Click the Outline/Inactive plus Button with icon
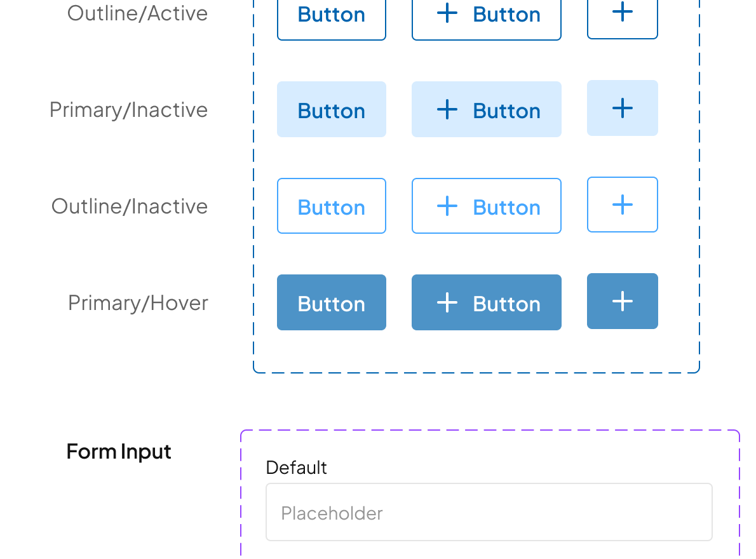Screen dimensions: 756x559 pyautogui.click(x=486, y=206)
